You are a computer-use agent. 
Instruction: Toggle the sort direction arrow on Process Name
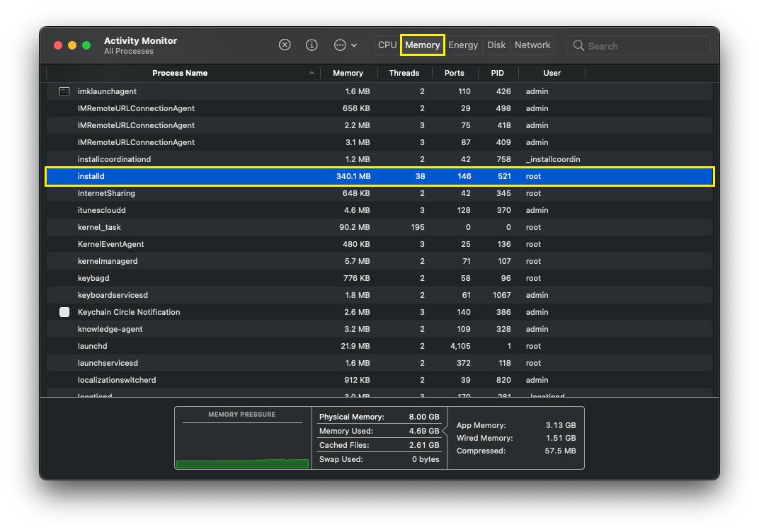312,73
